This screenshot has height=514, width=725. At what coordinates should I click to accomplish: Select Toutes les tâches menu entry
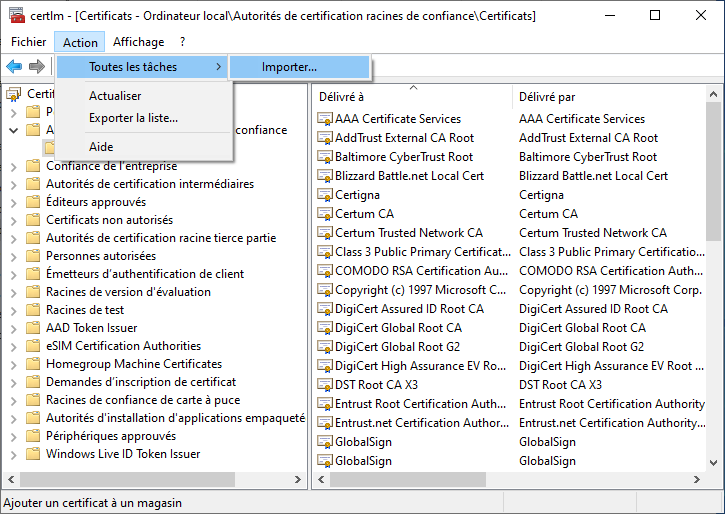point(142,67)
